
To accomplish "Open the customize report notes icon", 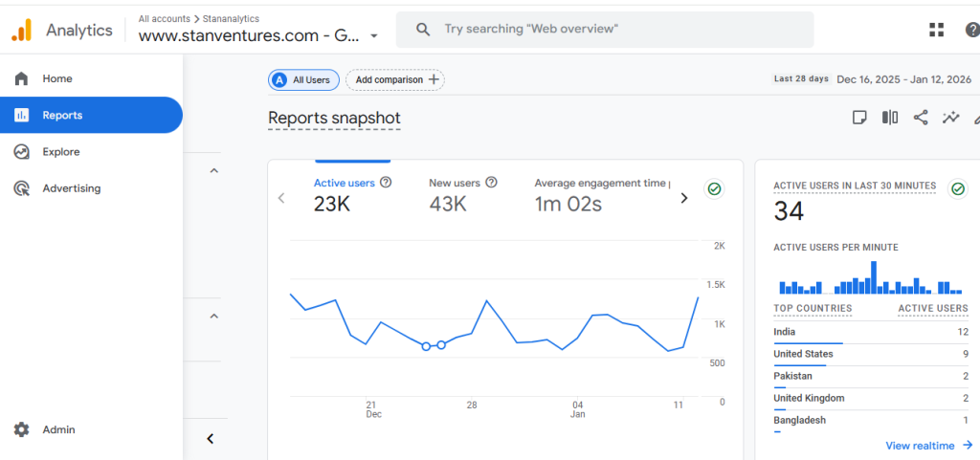I will [x=859, y=118].
